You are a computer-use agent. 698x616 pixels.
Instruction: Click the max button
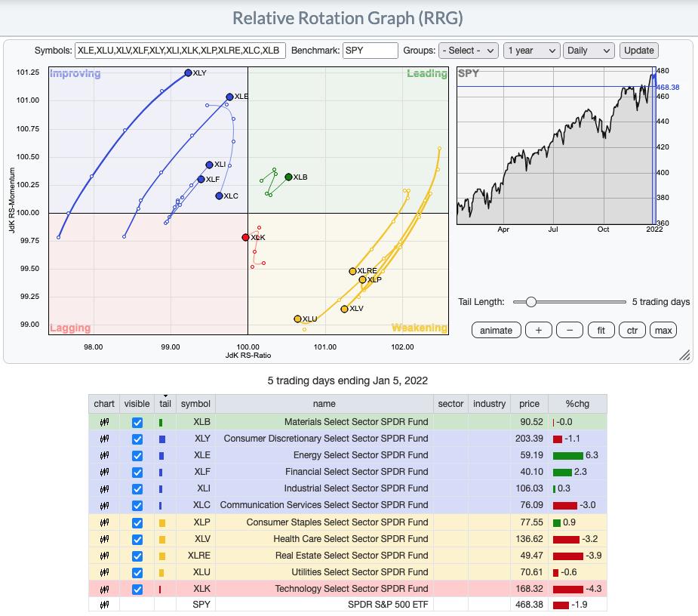[663, 331]
